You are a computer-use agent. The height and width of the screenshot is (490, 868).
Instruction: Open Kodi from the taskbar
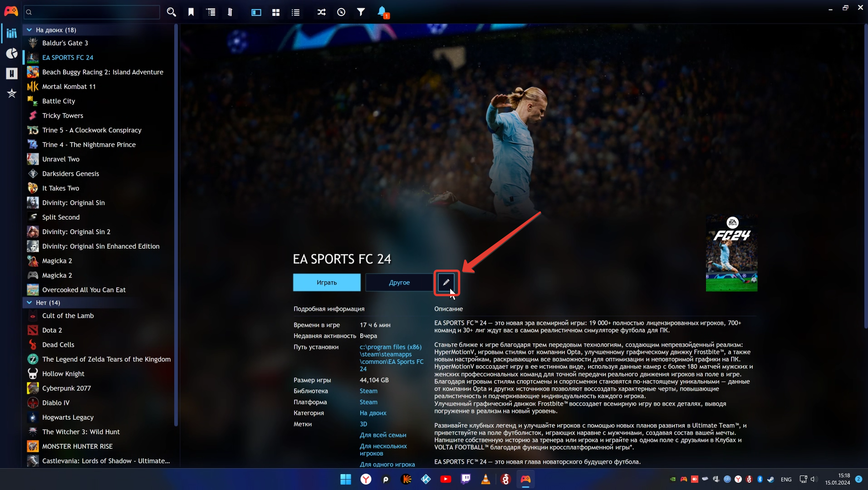426,479
